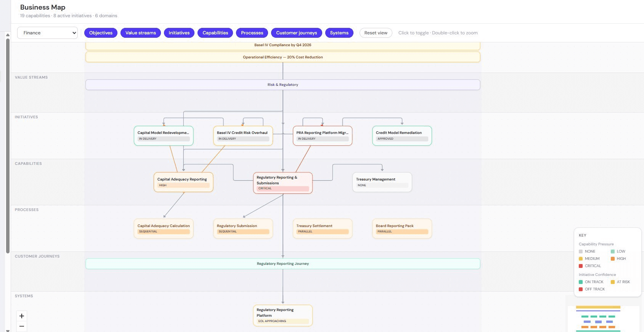Click the VALUE STREAMS lane label
This screenshot has width=644, height=332.
(31, 77)
